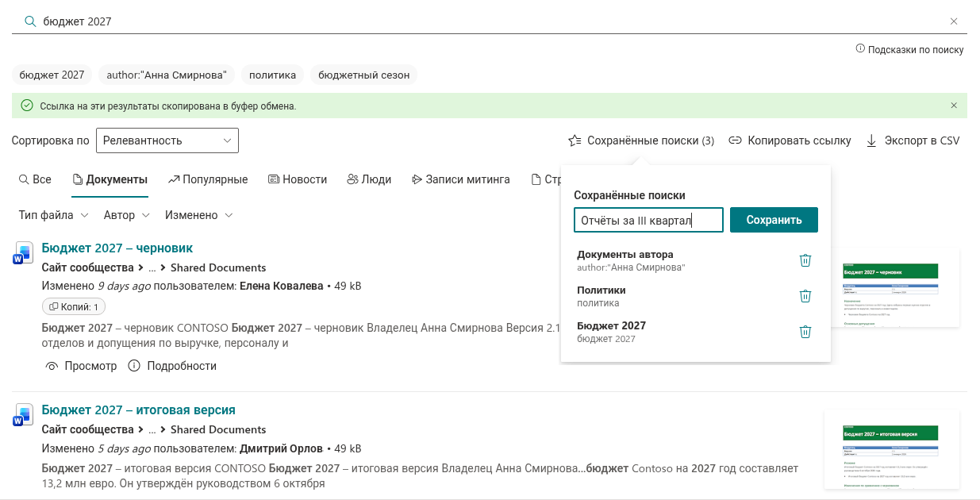The image size is (980, 500).
Task: Open the Релевантность sort dropdown
Action: coord(167,140)
